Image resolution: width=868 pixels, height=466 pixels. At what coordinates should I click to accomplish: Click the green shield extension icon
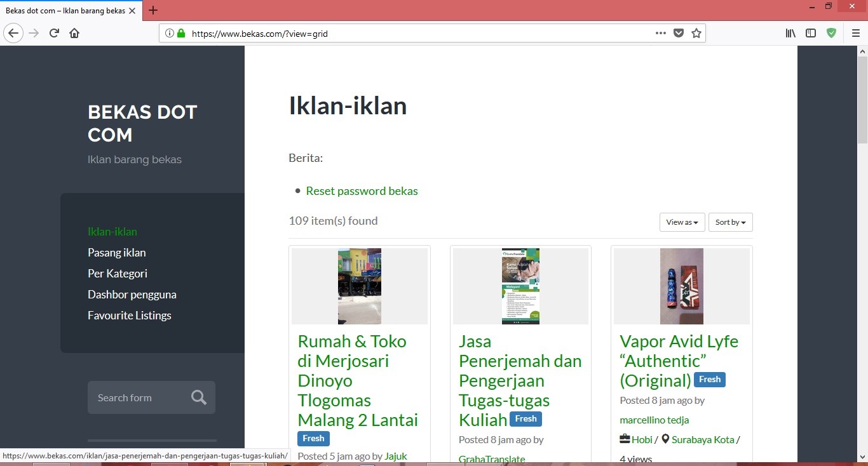pos(831,34)
